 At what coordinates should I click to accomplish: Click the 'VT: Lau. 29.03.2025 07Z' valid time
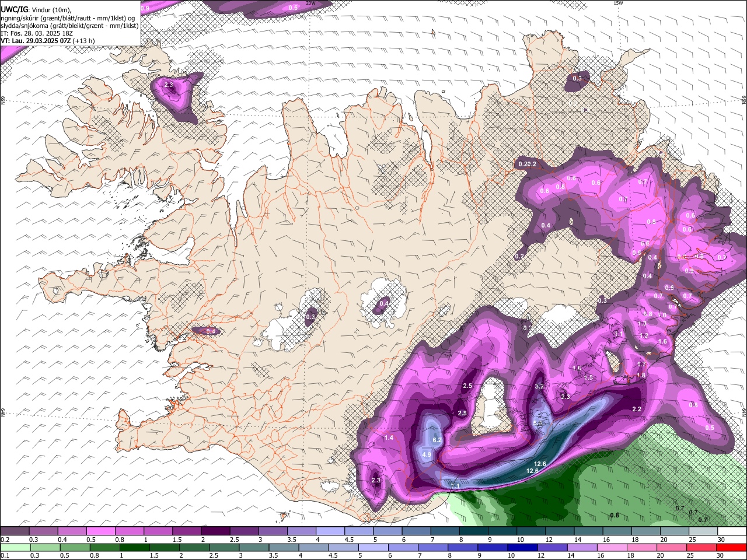36,41
